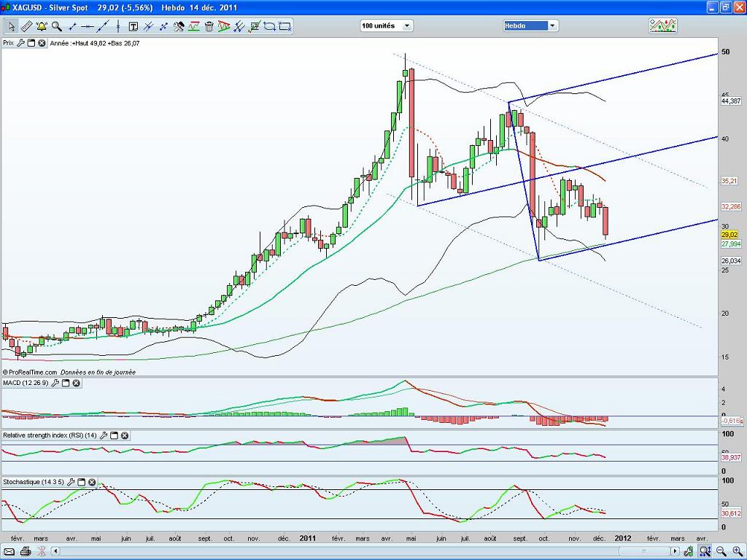The image size is (747, 560).
Task: Open the alarm bell alerts tool
Action: pyautogui.click(x=42, y=26)
